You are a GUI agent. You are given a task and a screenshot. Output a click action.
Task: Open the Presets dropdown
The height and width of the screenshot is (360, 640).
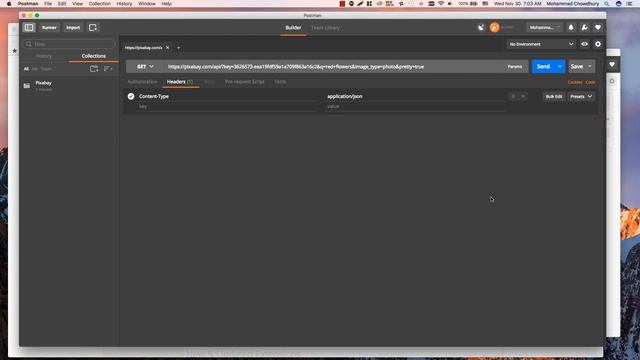pyautogui.click(x=581, y=96)
